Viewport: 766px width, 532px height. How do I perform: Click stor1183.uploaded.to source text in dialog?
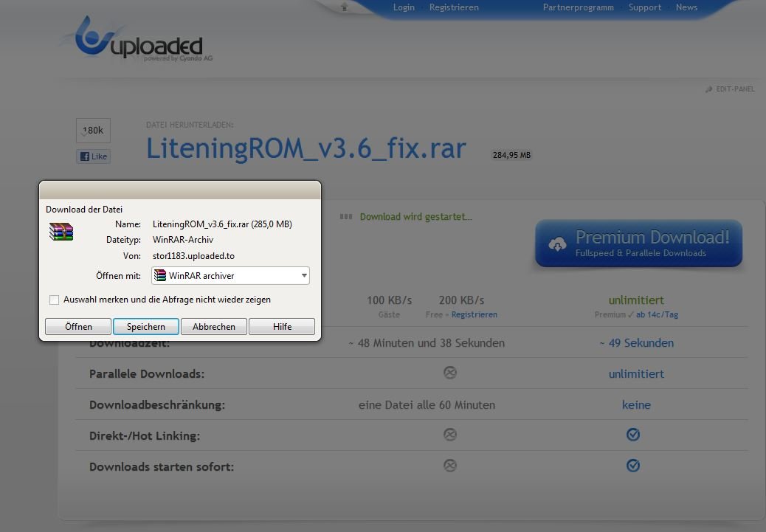pos(193,256)
